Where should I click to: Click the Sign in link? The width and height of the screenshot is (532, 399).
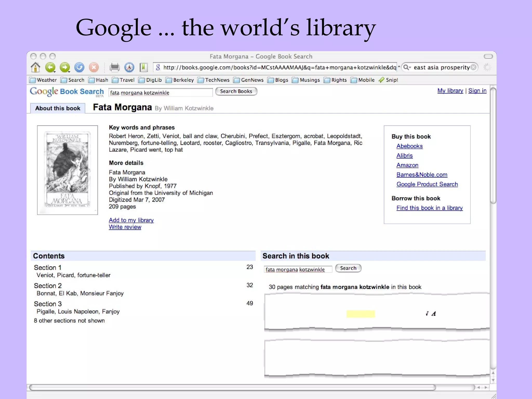click(x=477, y=91)
